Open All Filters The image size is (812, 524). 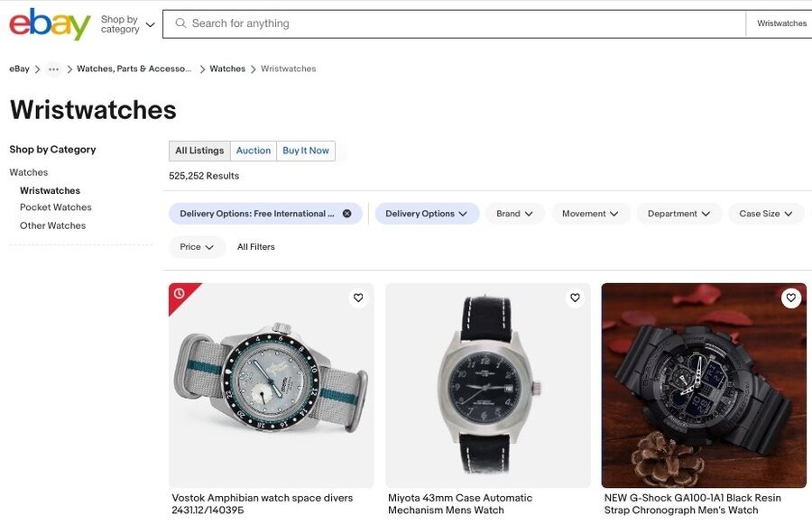tap(256, 246)
